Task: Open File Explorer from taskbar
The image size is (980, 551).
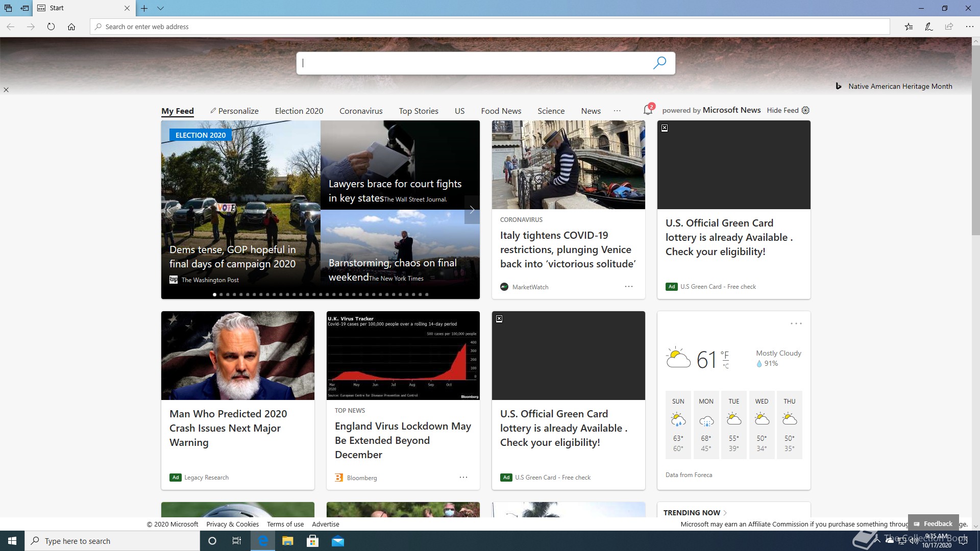Action: [x=287, y=541]
